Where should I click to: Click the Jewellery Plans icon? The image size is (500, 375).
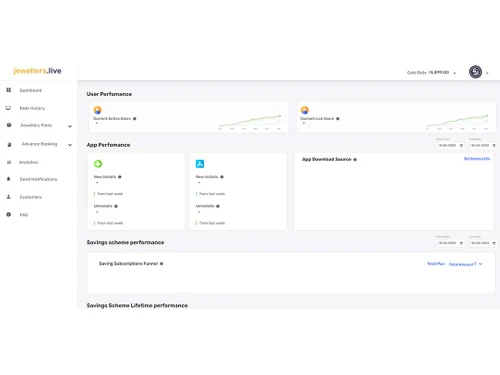click(9, 125)
